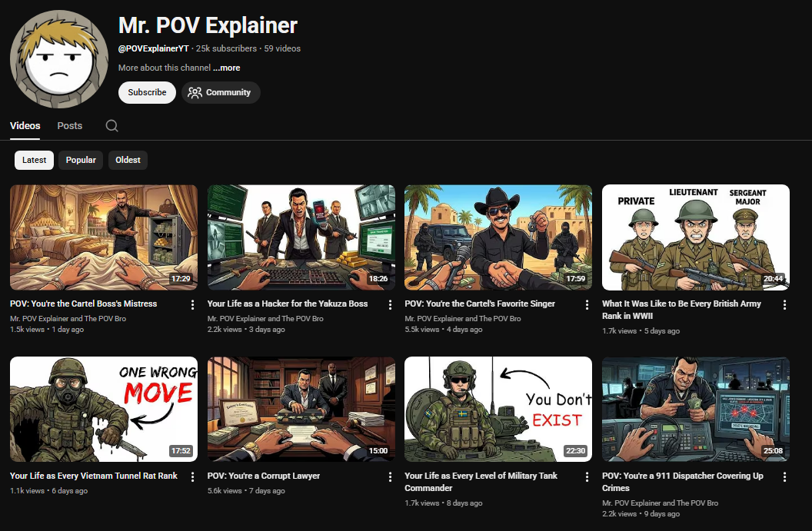Select the Popular filter chip
Image resolution: width=812 pixels, height=531 pixels.
pos(80,160)
